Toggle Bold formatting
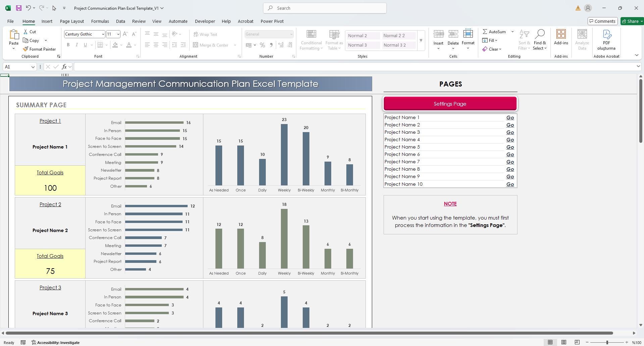 tap(68, 45)
